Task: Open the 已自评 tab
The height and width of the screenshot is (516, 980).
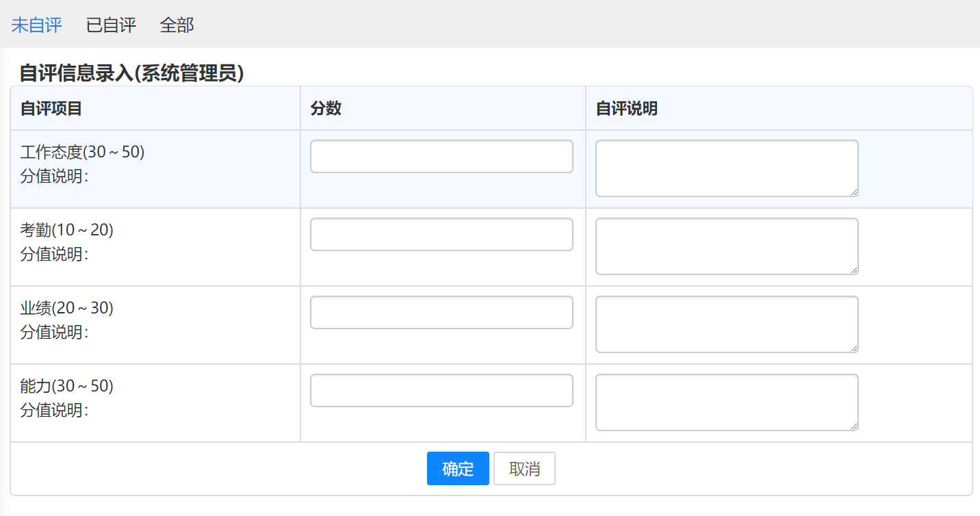Action: click(x=111, y=25)
